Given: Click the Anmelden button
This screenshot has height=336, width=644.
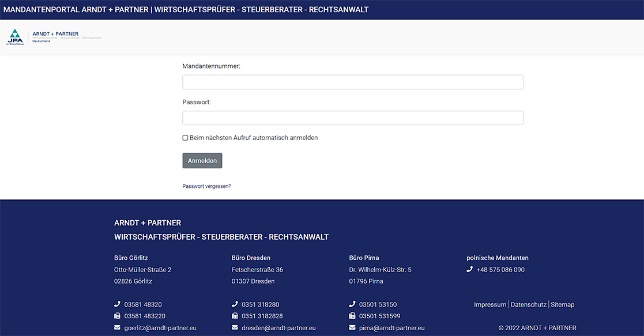Looking at the screenshot, I should point(202,161).
